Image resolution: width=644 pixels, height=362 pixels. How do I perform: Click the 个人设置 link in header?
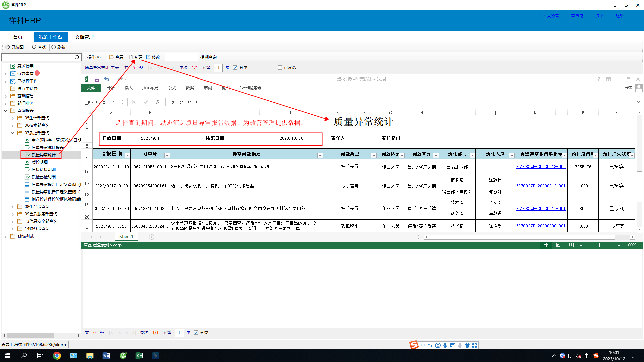pyautogui.click(x=551, y=16)
